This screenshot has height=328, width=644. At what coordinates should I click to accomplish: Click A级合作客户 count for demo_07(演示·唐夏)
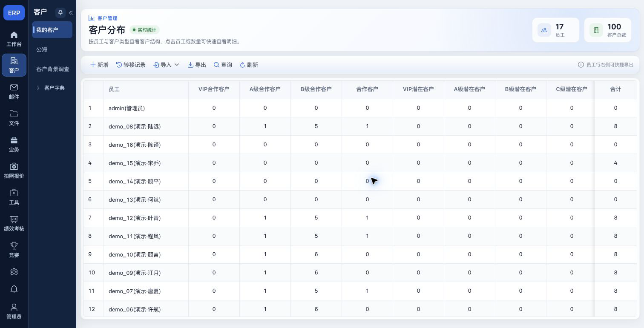click(265, 291)
